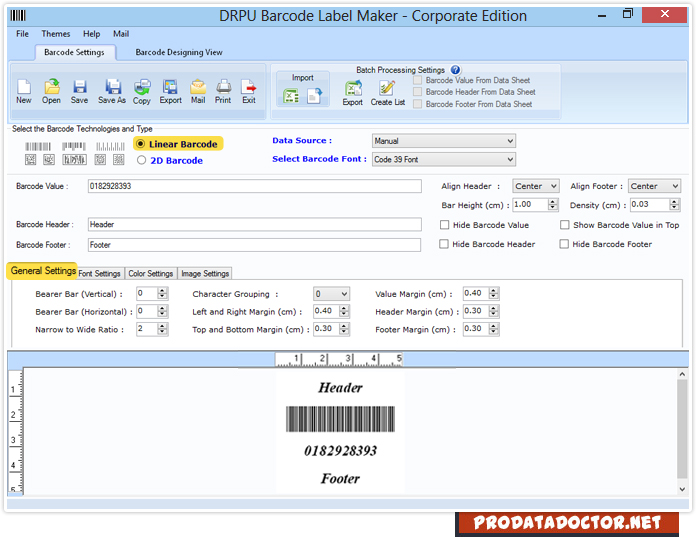Select the last 2D barcode sample icon
The width and height of the screenshot is (696, 537).
pos(119,159)
